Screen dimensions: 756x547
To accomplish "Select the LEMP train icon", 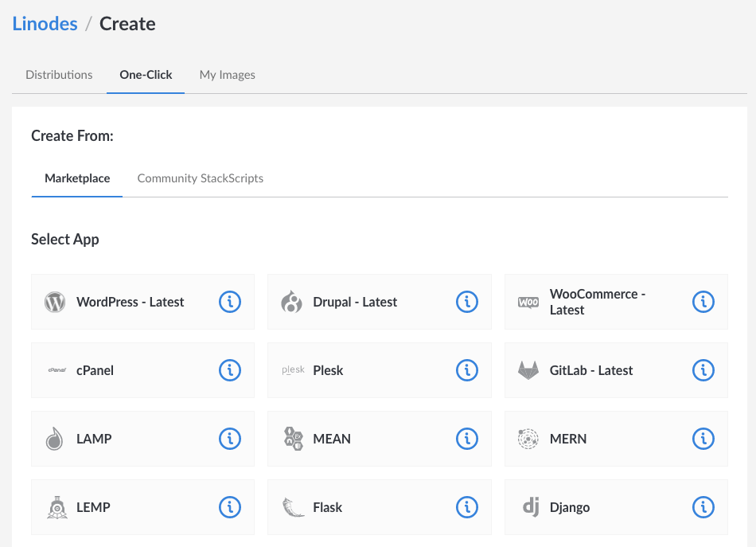I will tap(55, 507).
